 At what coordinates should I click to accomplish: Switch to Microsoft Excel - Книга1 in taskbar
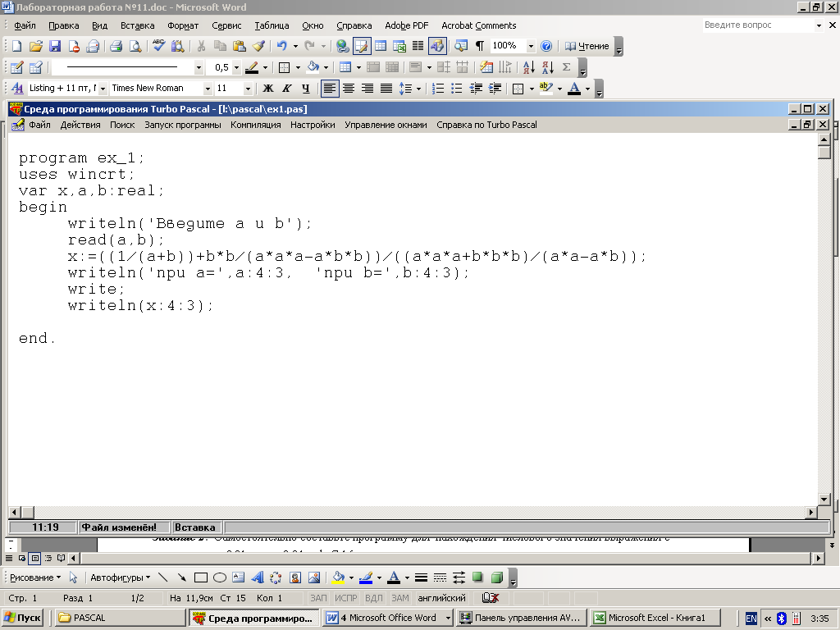(655, 618)
